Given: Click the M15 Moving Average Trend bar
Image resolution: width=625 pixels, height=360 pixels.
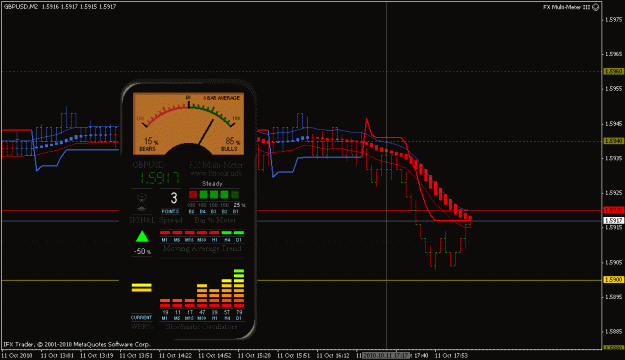Looking at the screenshot, I should click(x=190, y=232).
